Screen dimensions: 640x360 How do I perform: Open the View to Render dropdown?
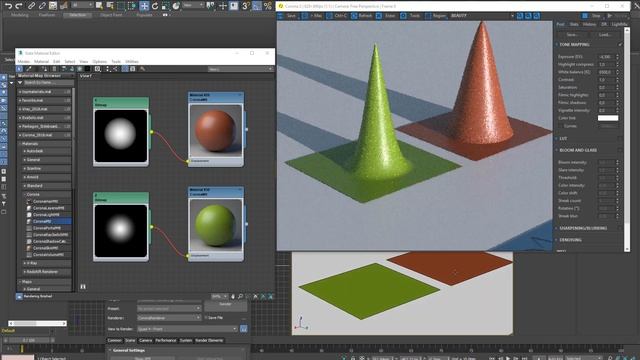click(x=187, y=329)
